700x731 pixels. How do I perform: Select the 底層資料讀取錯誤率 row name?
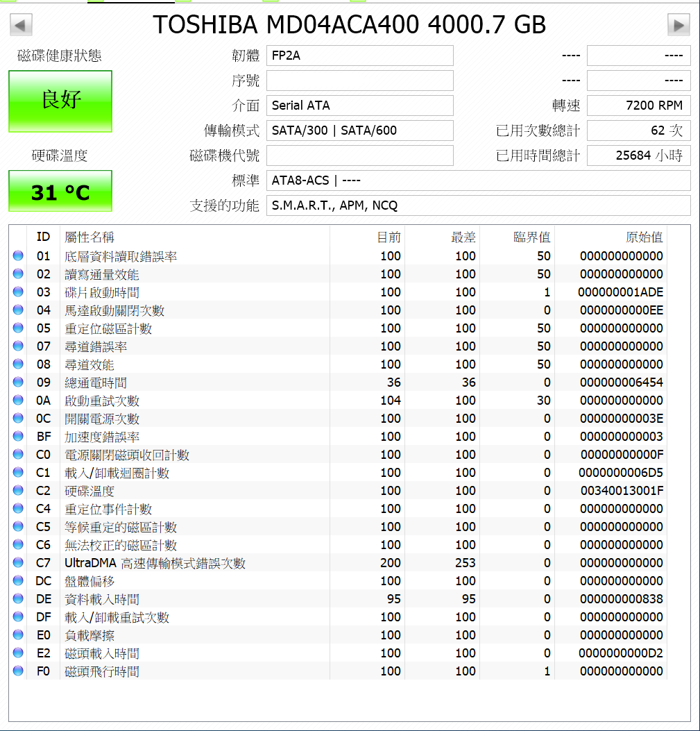coord(121,256)
